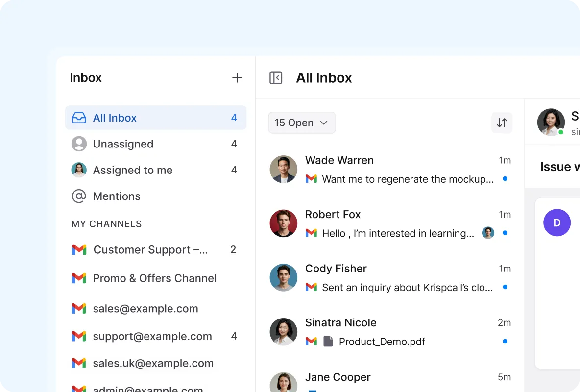The image size is (580, 392).
Task: Click the Gmail icon next to sales@example.com
Action: coord(79,309)
